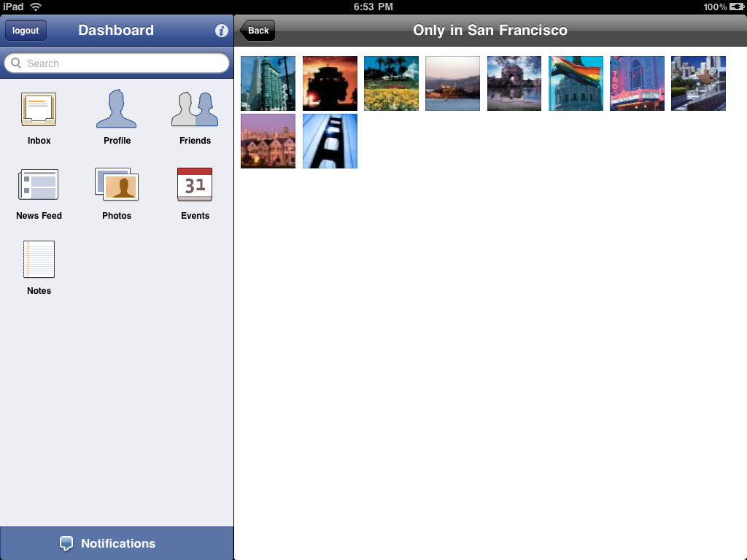View the Golden Gate Bridge tower photo
The height and width of the screenshot is (560, 747).
pyautogui.click(x=330, y=141)
